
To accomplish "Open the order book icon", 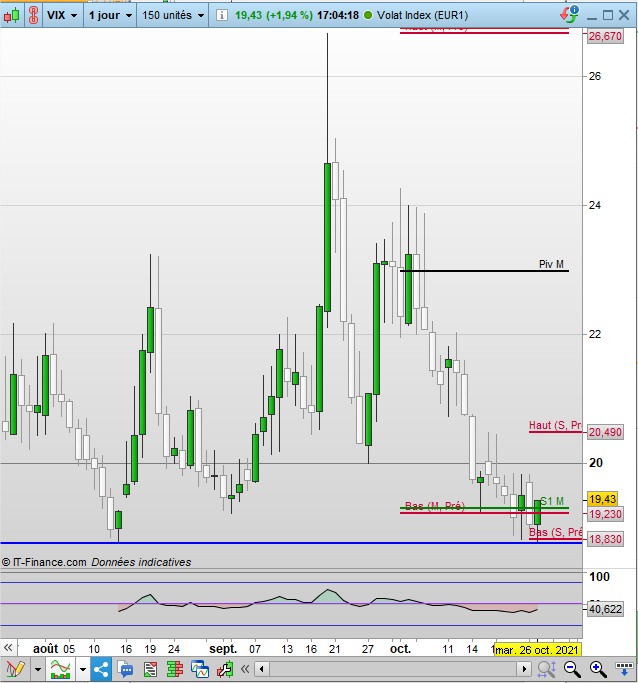I will pos(175,669).
